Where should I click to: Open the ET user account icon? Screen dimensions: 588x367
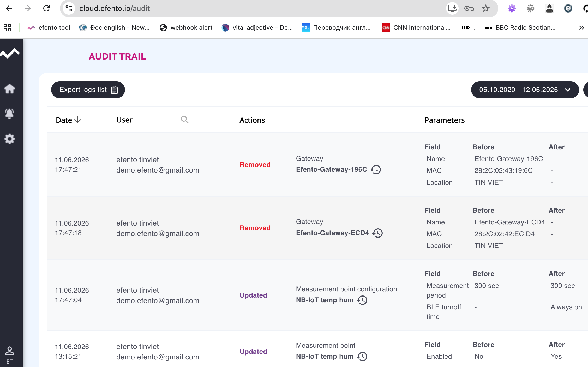[10, 355]
